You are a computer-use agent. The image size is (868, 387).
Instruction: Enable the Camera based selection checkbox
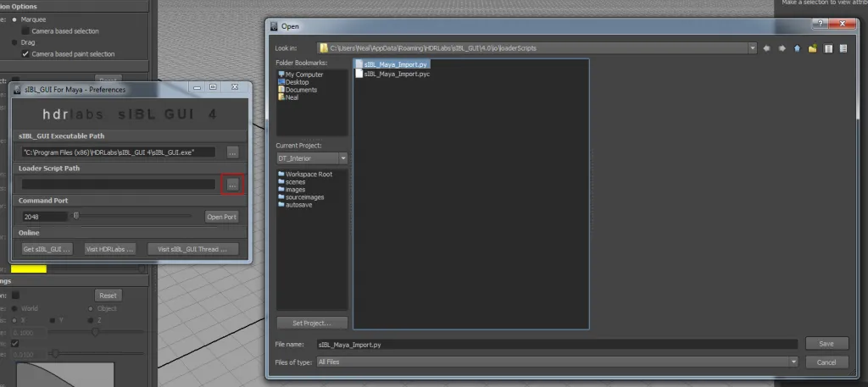tap(25, 30)
